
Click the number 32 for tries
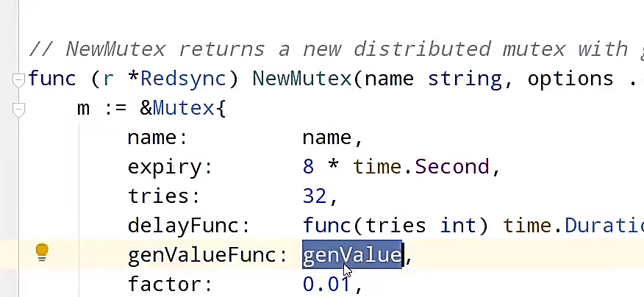coord(315,196)
